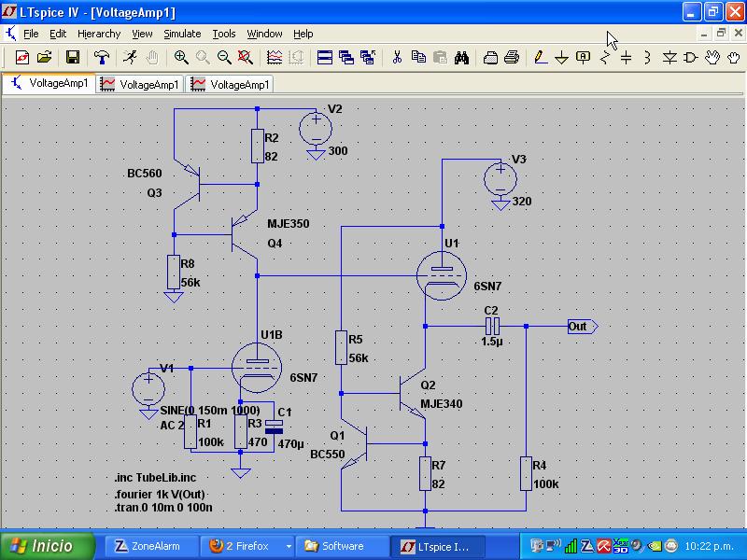This screenshot has height=560, width=747.
Task: Click the 1.5µ value of capacitor C2
Action: tap(492, 342)
